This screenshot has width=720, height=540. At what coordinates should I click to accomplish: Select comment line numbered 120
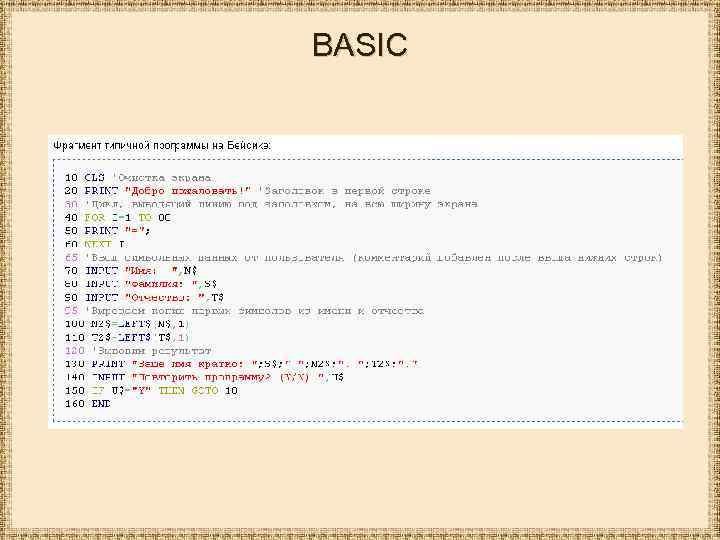tap(138, 351)
